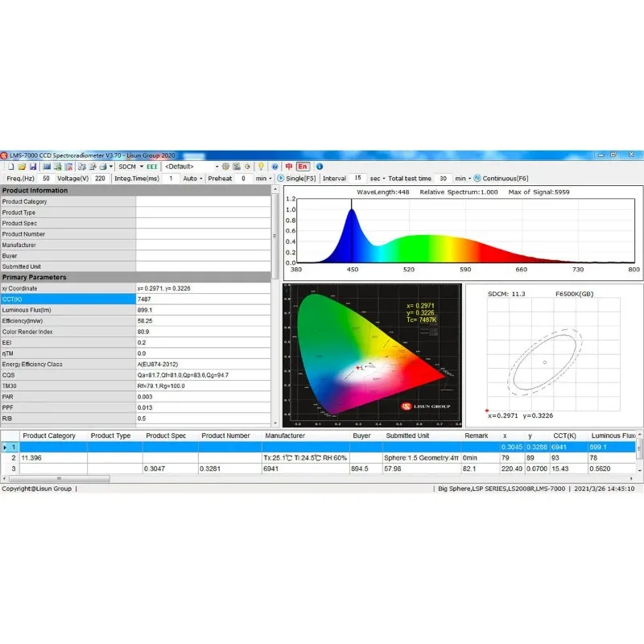Switch interface language to En

(303, 167)
